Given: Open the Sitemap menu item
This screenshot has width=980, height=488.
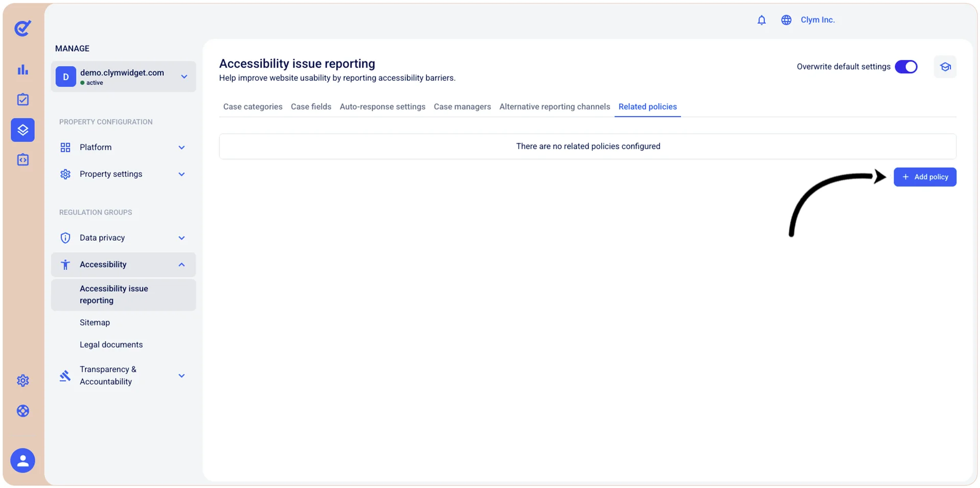Looking at the screenshot, I should pos(95,322).
